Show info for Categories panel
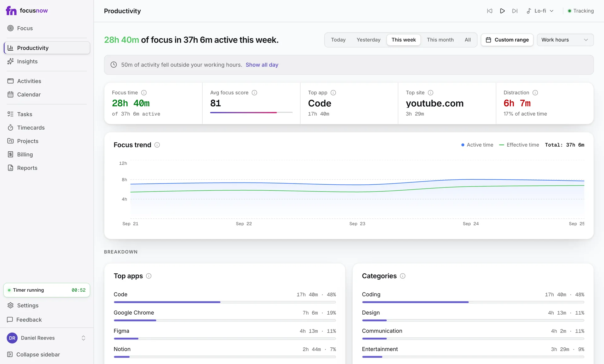This screenshot has width=604, height=364. 403,276
